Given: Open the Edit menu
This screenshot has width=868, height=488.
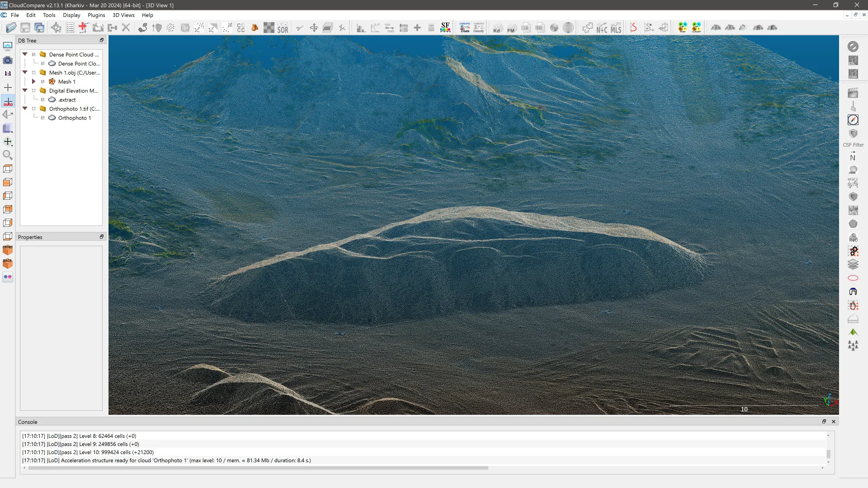Looking at the screenshot, I should pos(31,15).
